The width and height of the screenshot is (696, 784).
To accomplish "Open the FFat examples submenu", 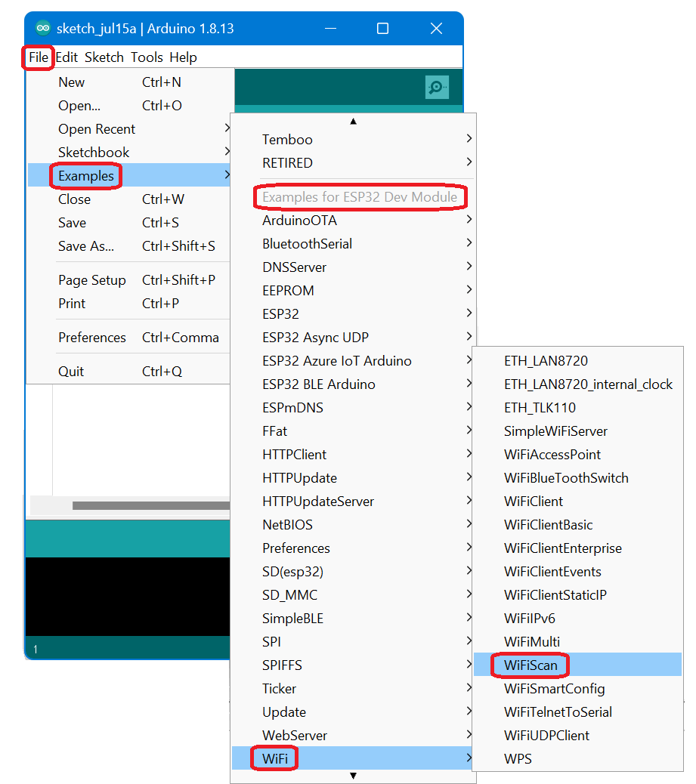I will point(353,431).
